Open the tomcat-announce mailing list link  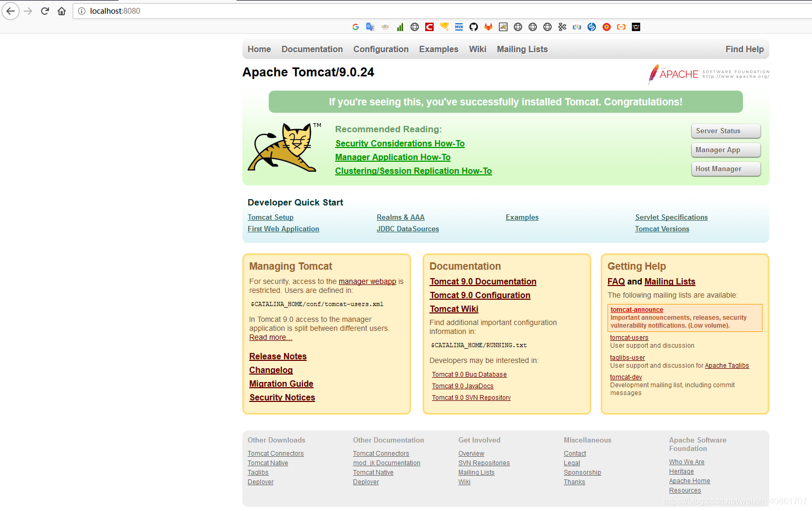pyautogui.click(x=637, y=310)
